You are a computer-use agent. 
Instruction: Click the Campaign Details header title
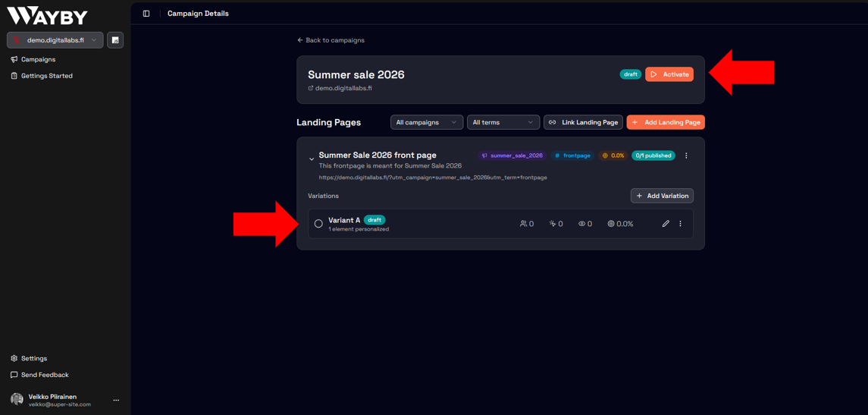click(x=198, y=14)
